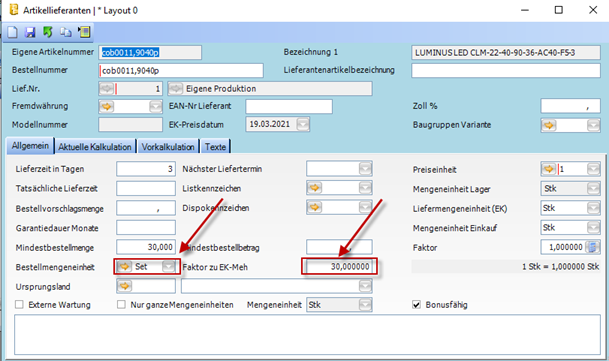The width and height of the screenshot is (609, 361).
Task: Select the Texte tab
Action: click(x=216, y=147)
